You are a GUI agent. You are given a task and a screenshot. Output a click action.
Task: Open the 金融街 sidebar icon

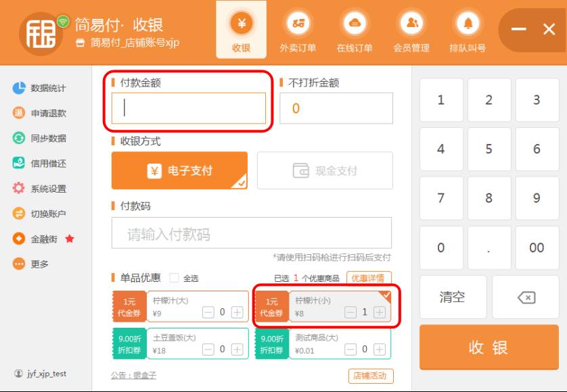pyautogui.click(x=19, y=239)
